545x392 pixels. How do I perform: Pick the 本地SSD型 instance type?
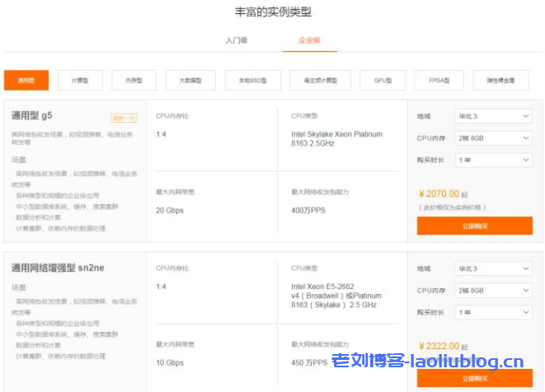click(x=252, y=81)
